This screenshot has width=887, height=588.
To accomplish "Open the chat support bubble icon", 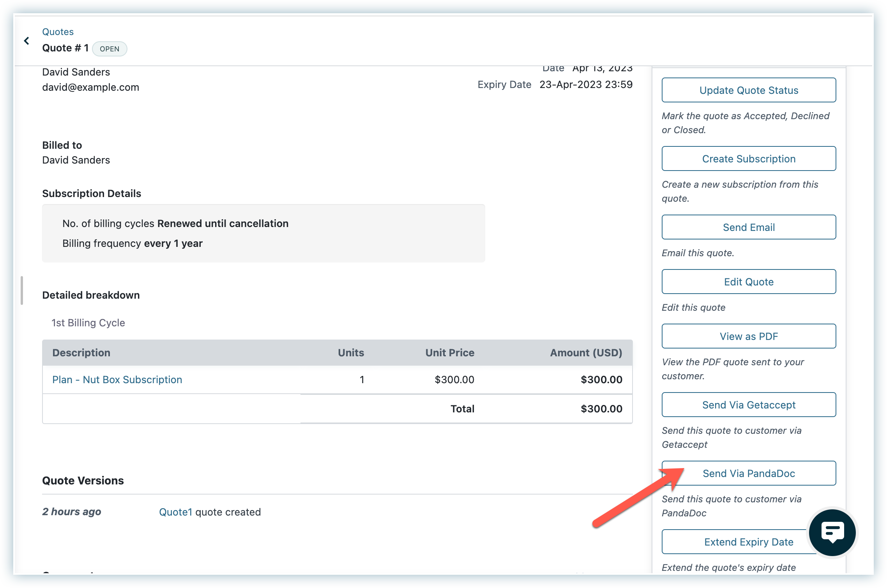I will click(832, 532).
